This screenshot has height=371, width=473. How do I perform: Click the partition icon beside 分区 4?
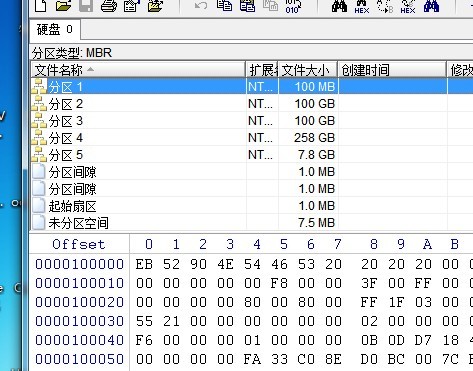39,138
